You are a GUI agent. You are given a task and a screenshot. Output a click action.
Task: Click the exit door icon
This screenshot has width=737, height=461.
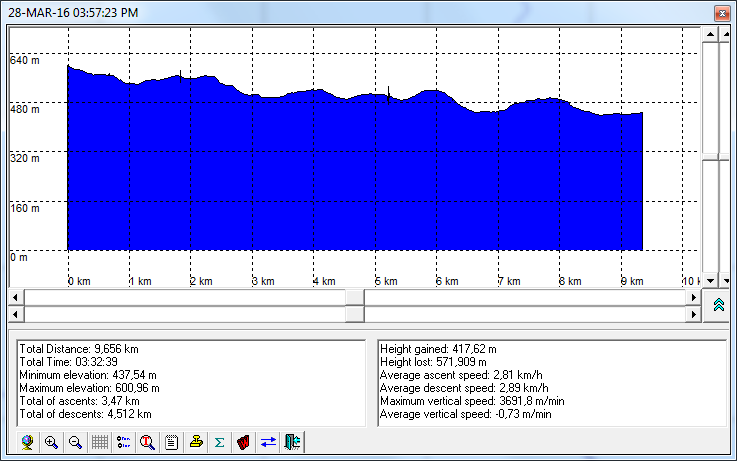tap(291, 442)
